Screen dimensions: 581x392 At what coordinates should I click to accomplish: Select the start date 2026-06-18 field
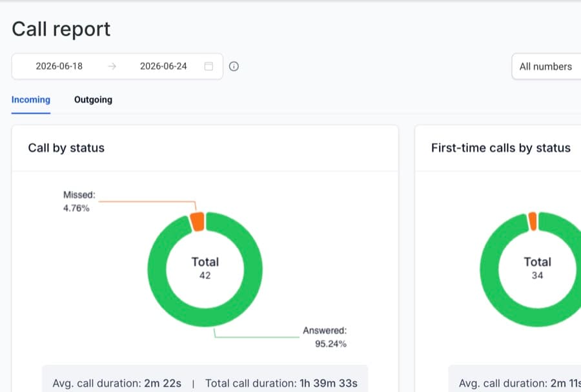(59, 67)
